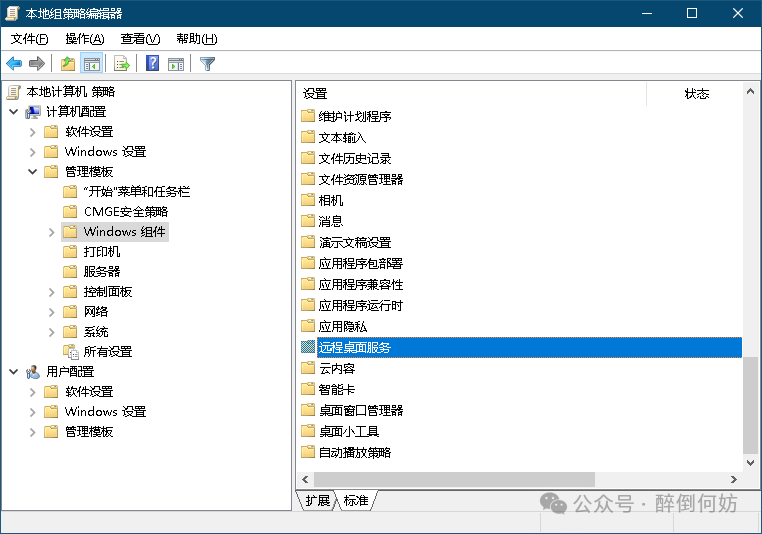Select 所有设置 in the tree
The width and height of the screenshot is (762, 534).
[107, 352]
